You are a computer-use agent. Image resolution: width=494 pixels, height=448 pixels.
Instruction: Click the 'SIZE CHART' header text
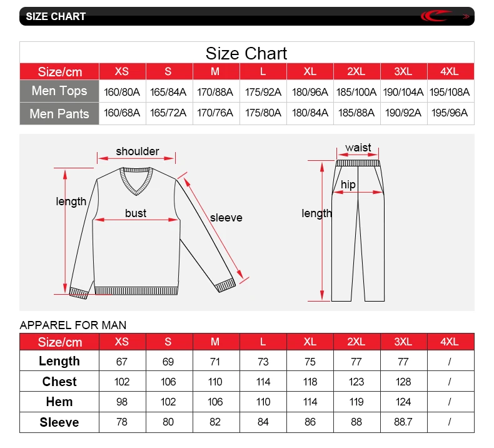(56, 16)
